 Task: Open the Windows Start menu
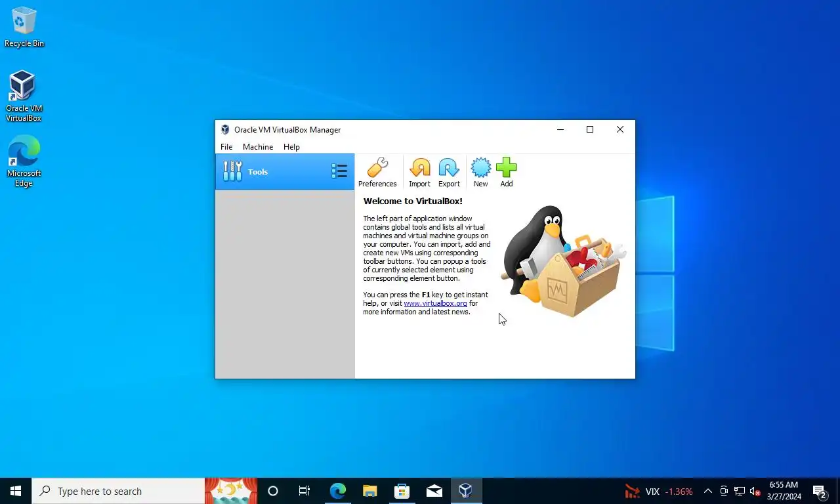point(16,491)
